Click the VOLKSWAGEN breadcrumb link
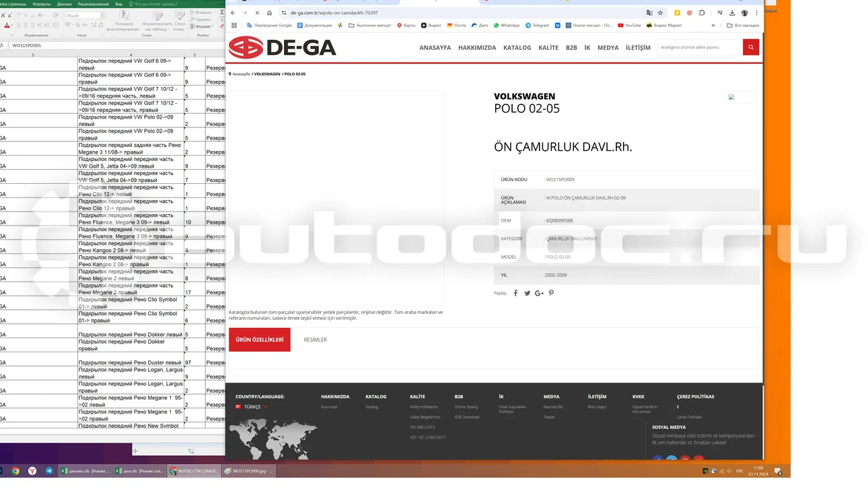This screenshot has width=868, height=489. pos(267,74)
